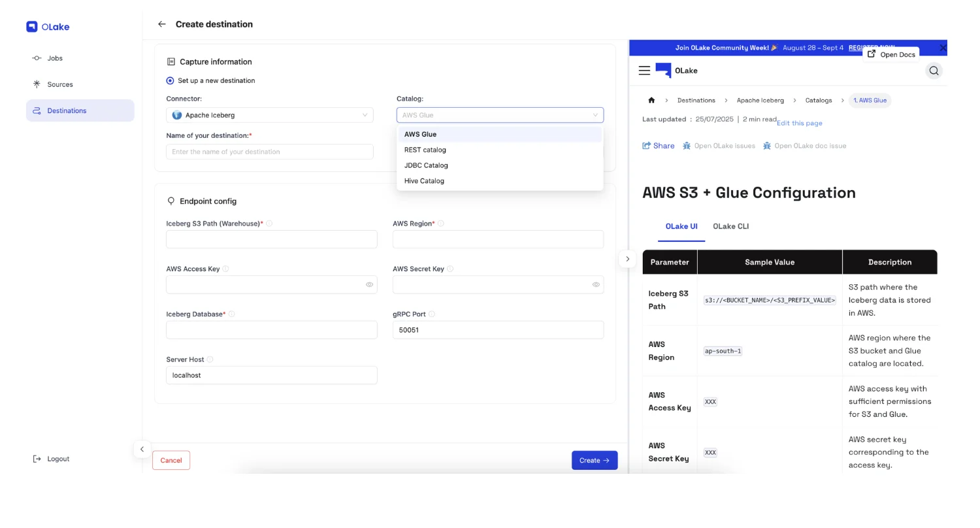Image resolution: width=980 pixels, height=528 pixels.
Task: Show AWS Access Key value with eye icon
Action: [369, 285]
